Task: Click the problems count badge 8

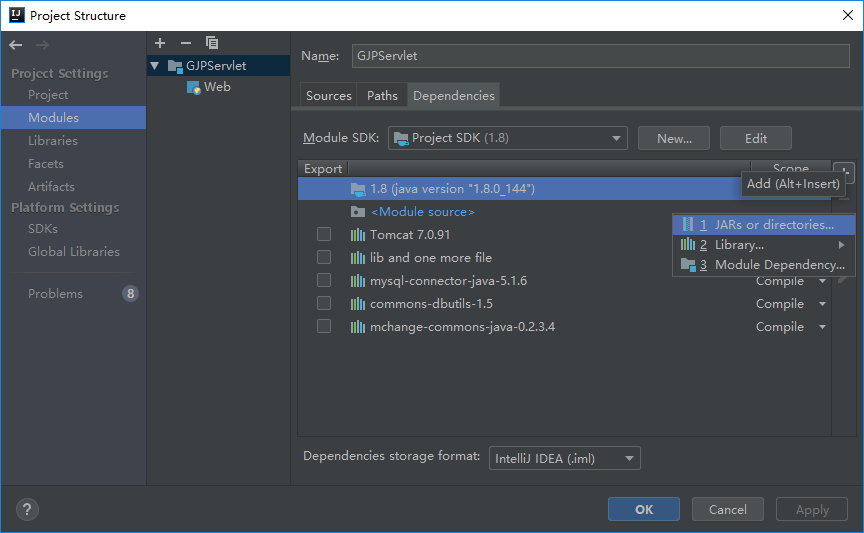Action: coord(131,294)
